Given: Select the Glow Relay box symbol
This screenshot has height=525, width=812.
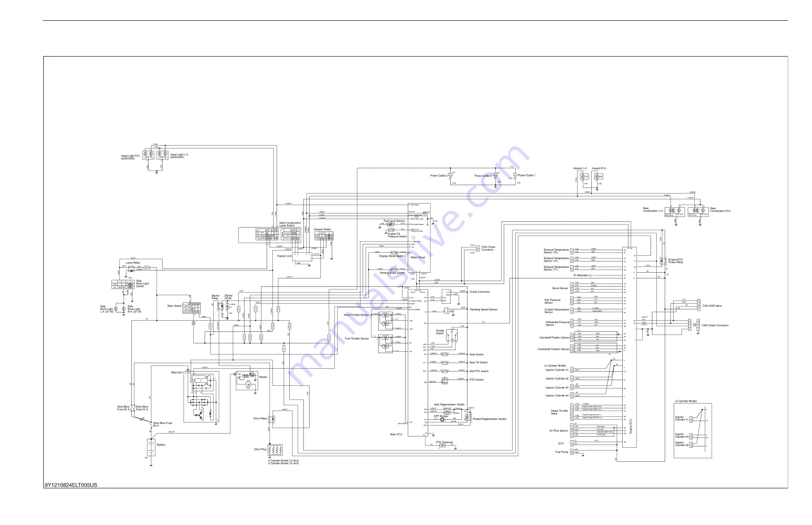Looking at the screenshot, I should [272, 418].
